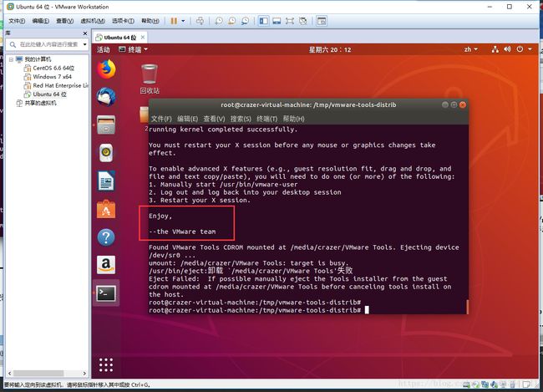Viewport: 543px width, 392px height.
Task: Open the library search filter dropdown
Action: point(84,44)
